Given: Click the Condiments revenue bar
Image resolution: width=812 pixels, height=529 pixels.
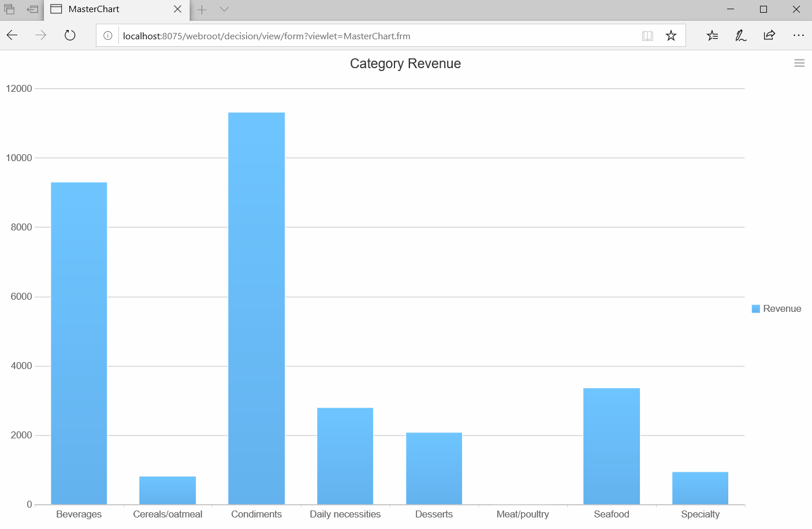Looking at the screenshot, I should [x=256, y=306].
